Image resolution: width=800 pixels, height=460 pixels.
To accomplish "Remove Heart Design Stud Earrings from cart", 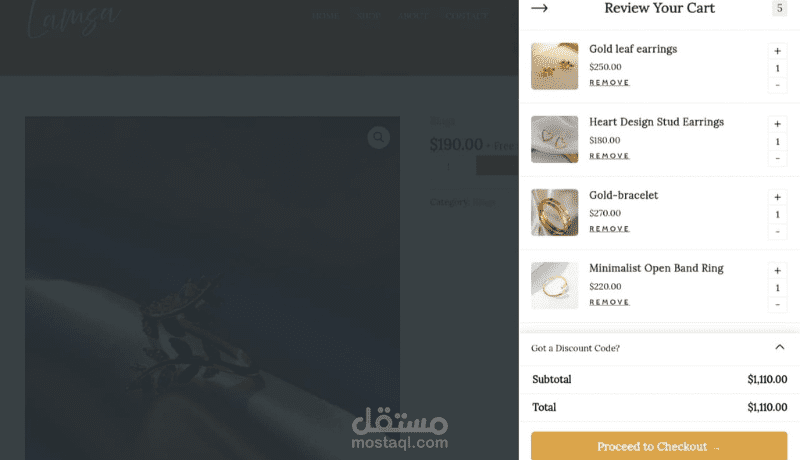I will click(x=609, y=156).
